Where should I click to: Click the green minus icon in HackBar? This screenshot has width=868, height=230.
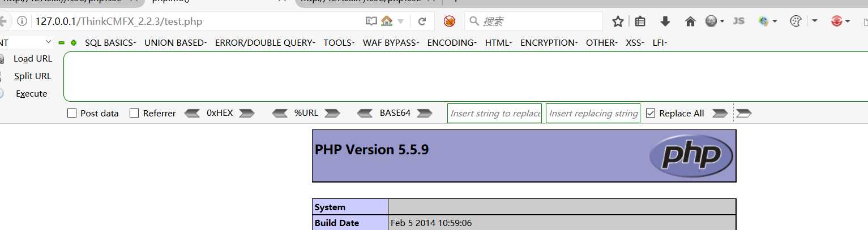(x=61, y=42)
